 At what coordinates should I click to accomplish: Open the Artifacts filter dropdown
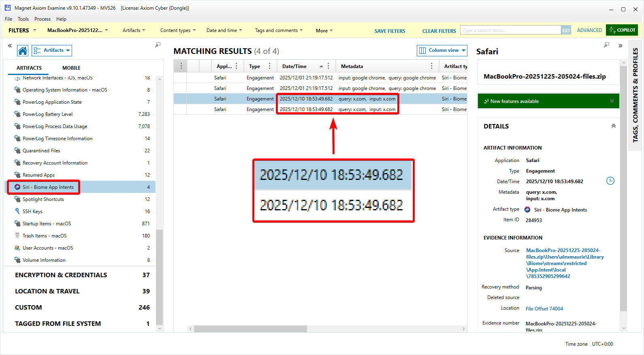pos(134,30)
